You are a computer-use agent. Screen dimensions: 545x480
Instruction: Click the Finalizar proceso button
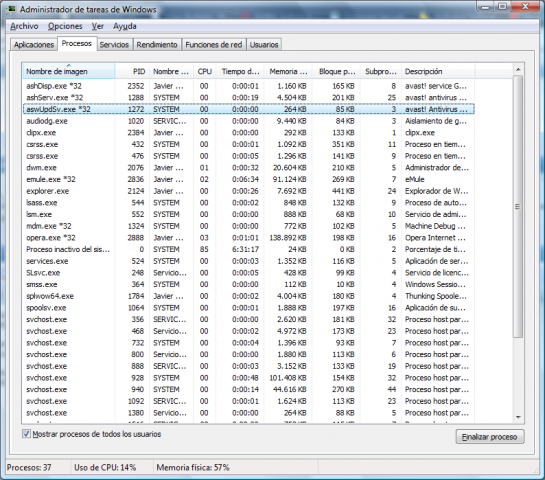(x=489, y=437)
